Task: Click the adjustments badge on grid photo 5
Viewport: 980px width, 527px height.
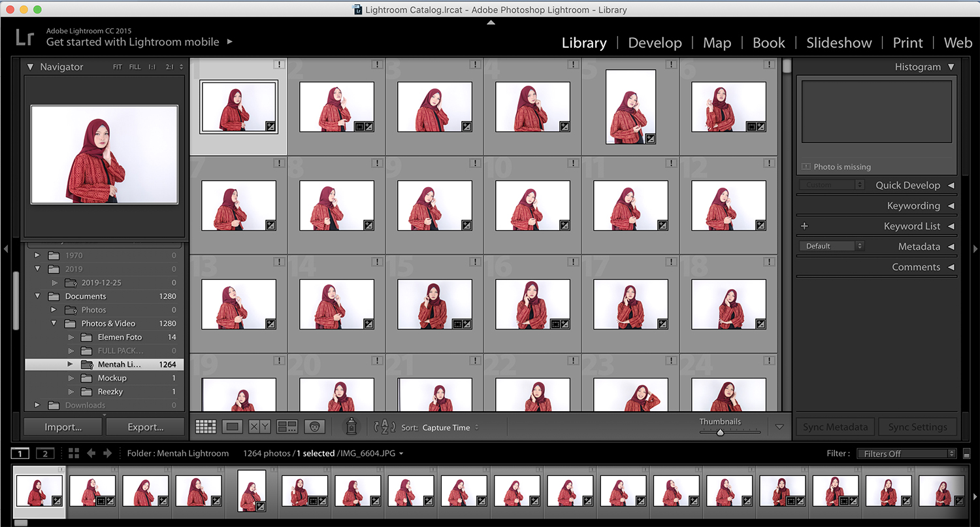Action: click(651, 139)
